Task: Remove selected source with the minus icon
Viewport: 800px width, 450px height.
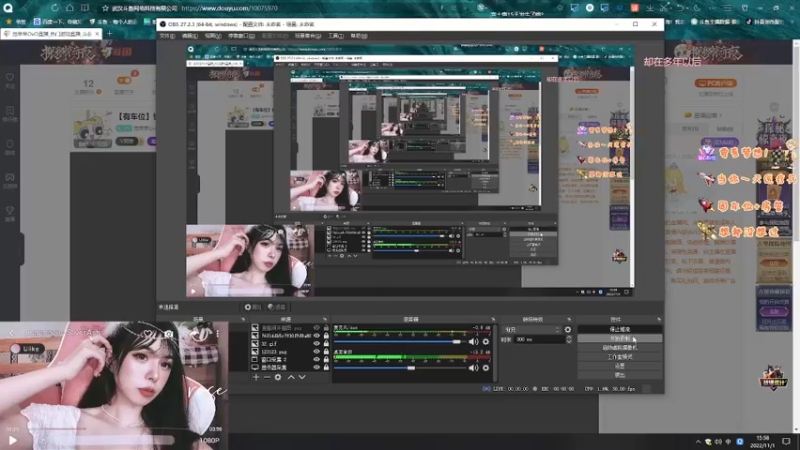Action: (267, 377)
